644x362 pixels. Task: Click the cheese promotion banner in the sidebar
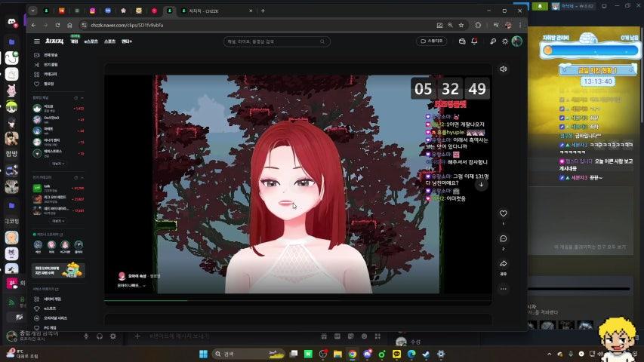[x=58, y=271]
